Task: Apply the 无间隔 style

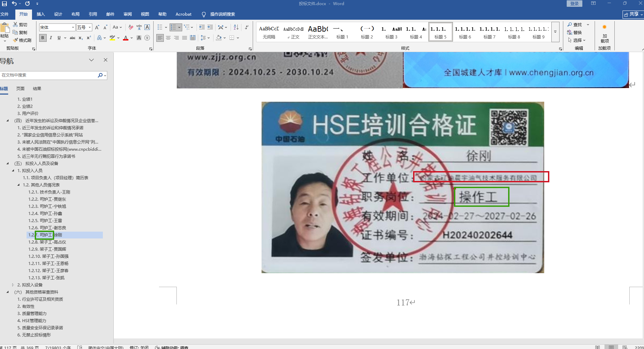Action: (x=269, y=32)
